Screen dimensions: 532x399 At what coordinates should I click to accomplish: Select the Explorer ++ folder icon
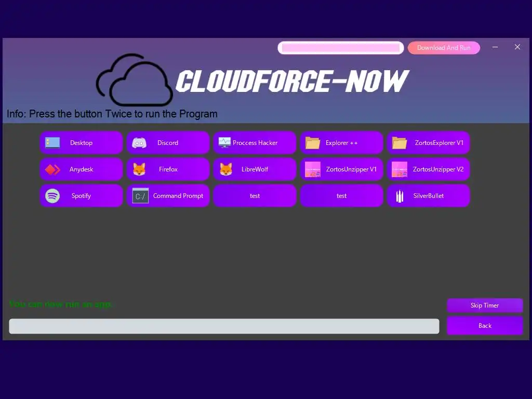click(312, 143)
